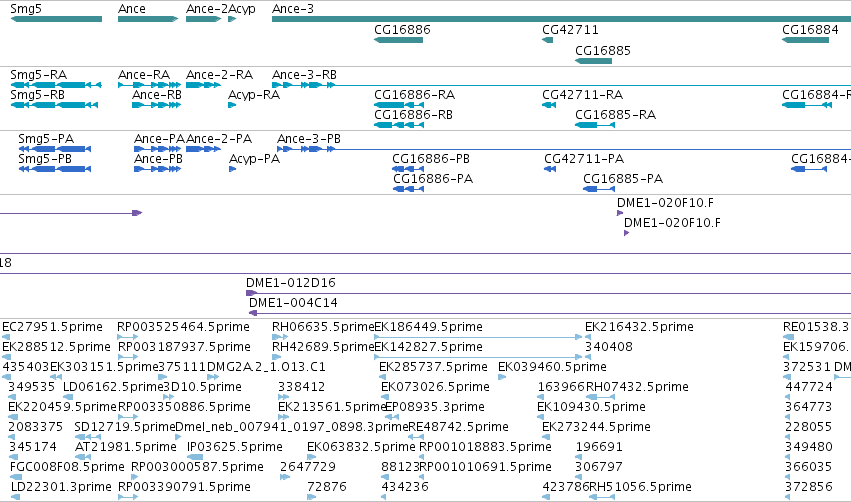Select the "CG16886-RA" transcript label
The image size is (851, 502).
[415, 94]
